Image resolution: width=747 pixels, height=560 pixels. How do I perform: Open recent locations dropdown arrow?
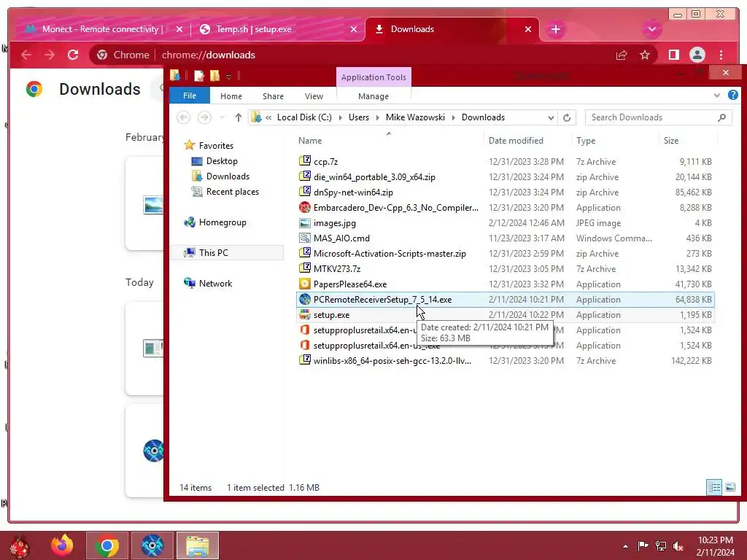(222, 117)
